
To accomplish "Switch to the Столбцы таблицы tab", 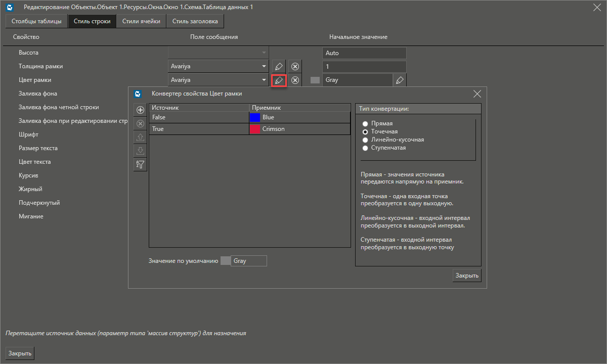I will point(36,21).
